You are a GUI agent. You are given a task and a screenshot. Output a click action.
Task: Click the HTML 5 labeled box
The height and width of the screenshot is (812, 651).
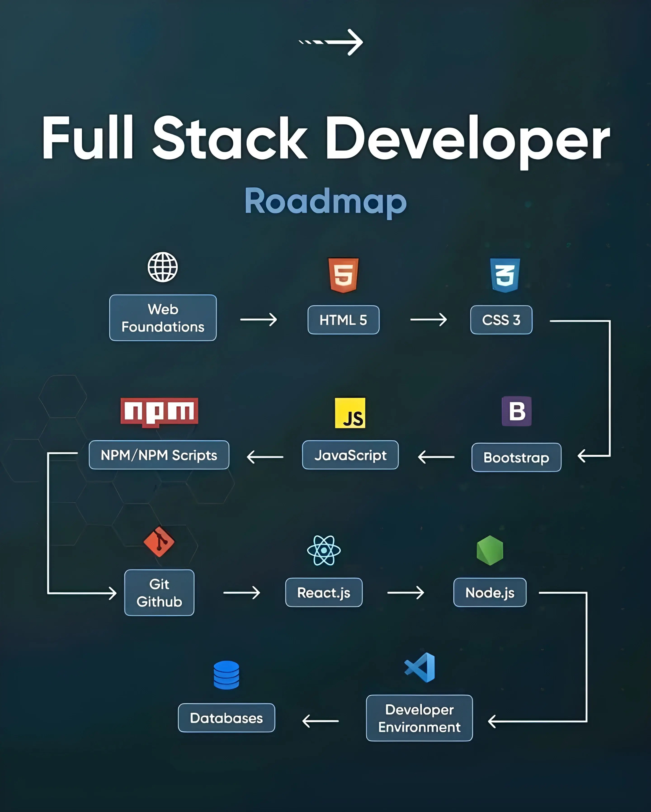[343, 320]
